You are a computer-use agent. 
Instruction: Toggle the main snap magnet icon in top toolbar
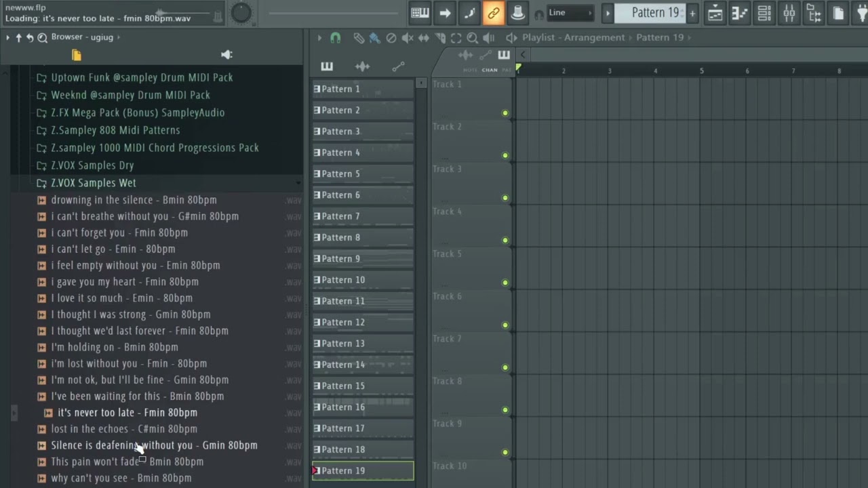point(539,14)
